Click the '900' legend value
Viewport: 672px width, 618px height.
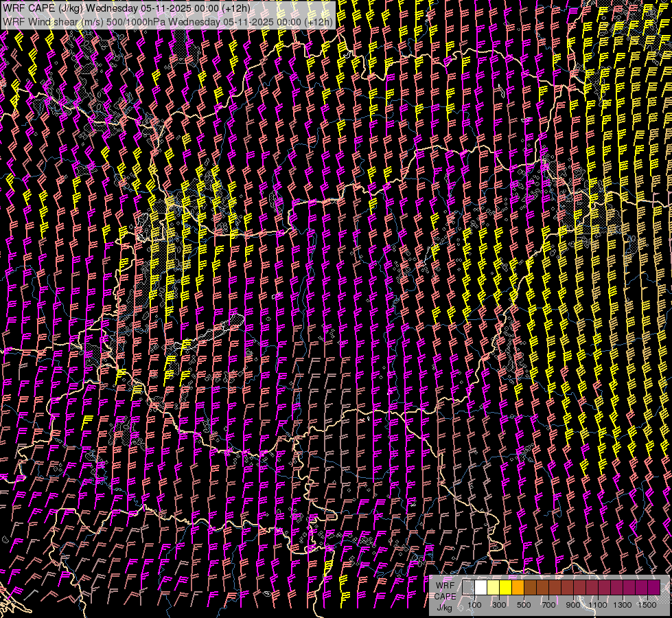(x=573, y=605)
